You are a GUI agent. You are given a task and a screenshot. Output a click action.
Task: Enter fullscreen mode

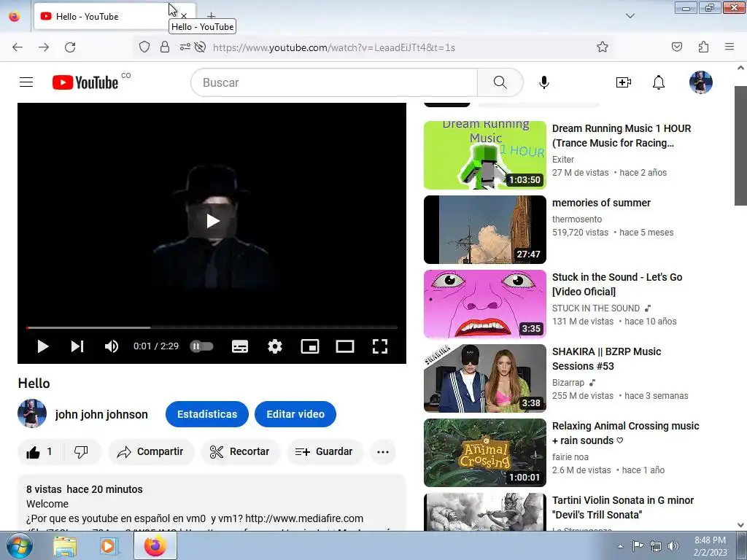(379, 346)
